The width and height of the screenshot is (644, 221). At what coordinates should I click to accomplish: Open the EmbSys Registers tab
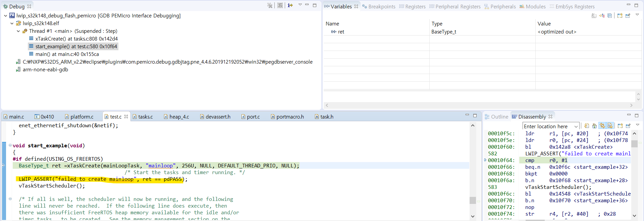[x=572, y=7]
